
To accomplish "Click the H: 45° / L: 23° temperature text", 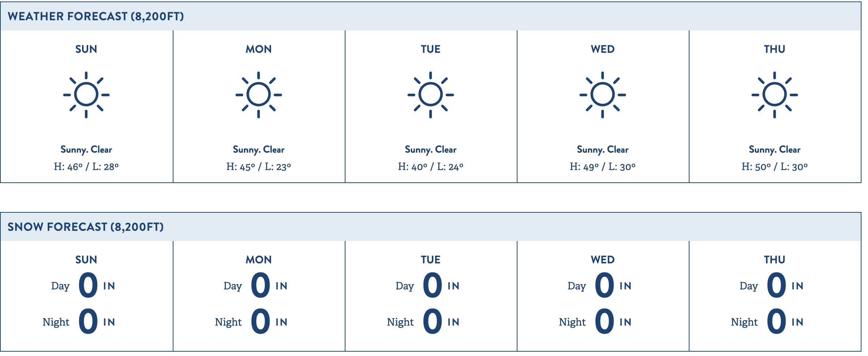I will click(259, 167).
